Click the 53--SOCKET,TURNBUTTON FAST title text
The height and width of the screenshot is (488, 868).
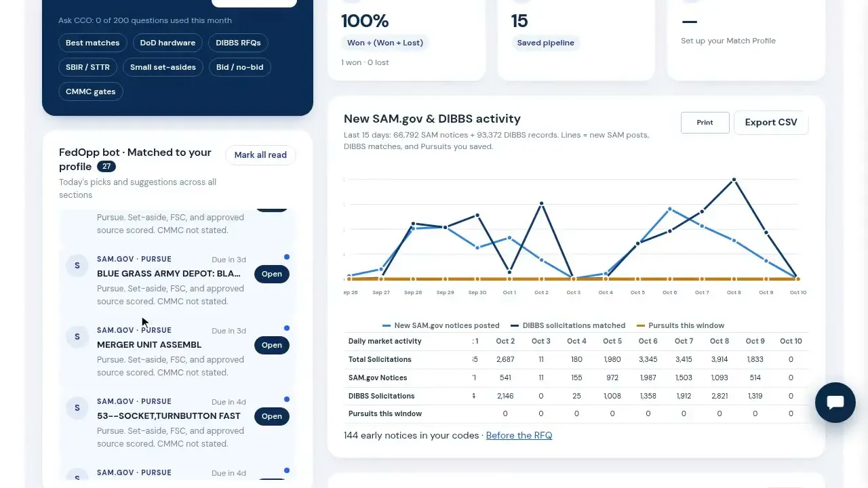tap(169, 416)
